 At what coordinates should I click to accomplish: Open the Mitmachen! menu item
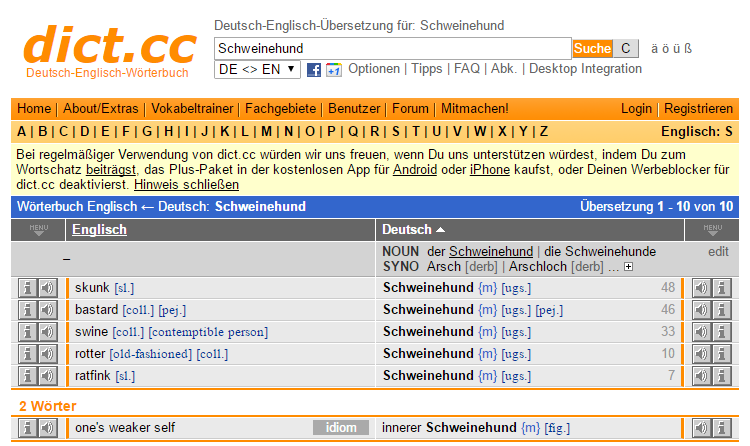point(474,109)
